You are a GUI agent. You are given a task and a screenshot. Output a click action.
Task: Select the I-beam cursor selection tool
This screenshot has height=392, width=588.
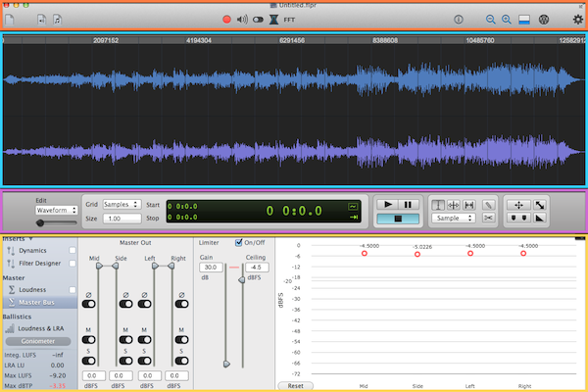438,205
